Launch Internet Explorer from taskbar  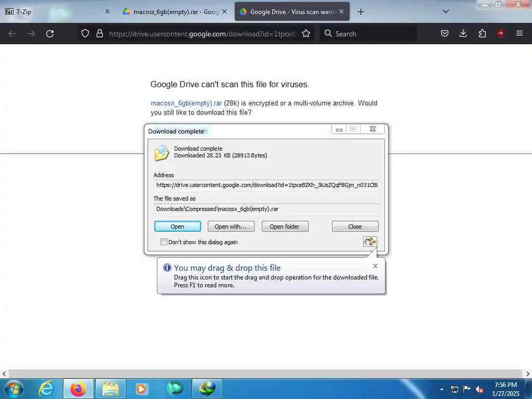pyautogui.click(x=46, y=389)
